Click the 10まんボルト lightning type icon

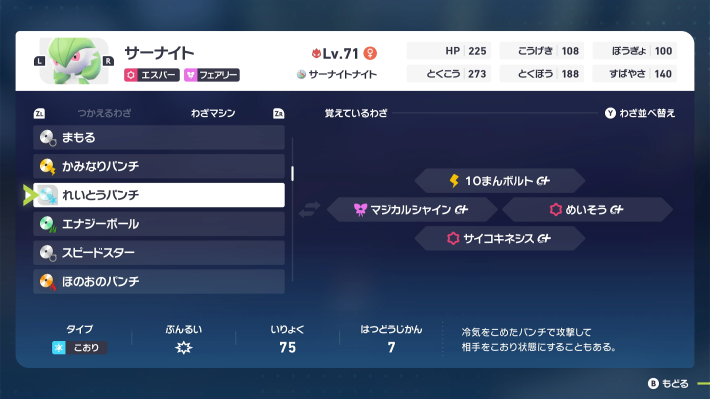pos(454,181)
